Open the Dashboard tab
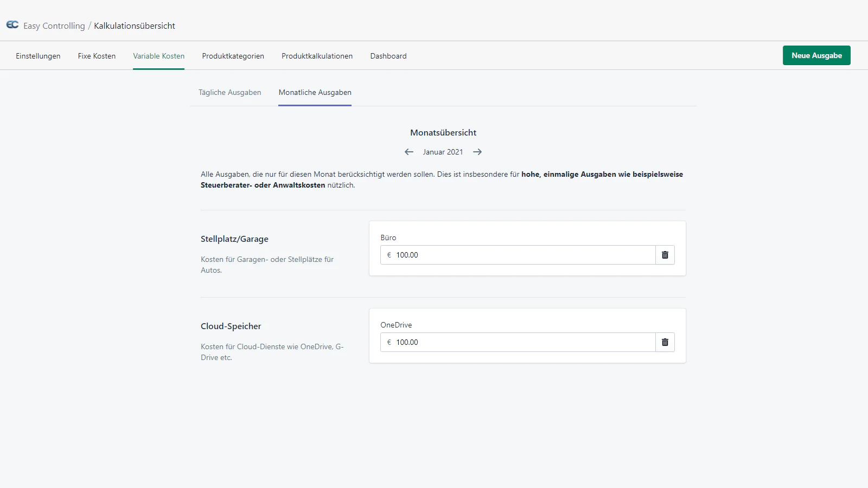 (x=388, y=56)
